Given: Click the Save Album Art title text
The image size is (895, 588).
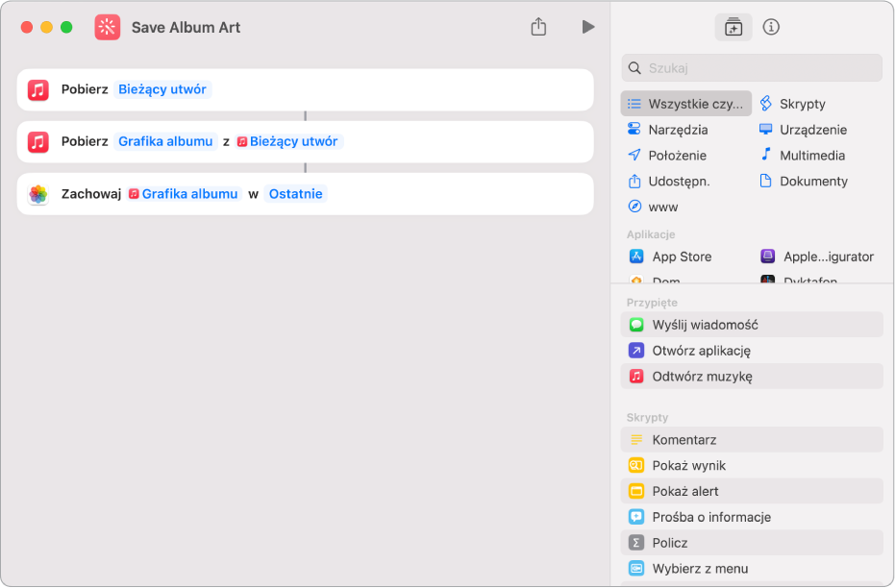Looking at the screenshot, I should (186, 27).
